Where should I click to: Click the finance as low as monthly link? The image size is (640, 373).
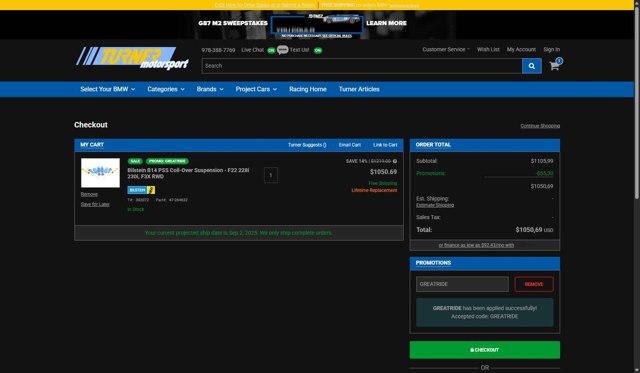476,245
